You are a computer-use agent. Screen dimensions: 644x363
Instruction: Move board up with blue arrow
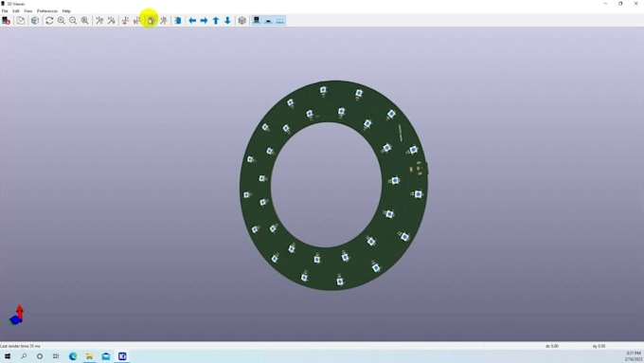216,21
